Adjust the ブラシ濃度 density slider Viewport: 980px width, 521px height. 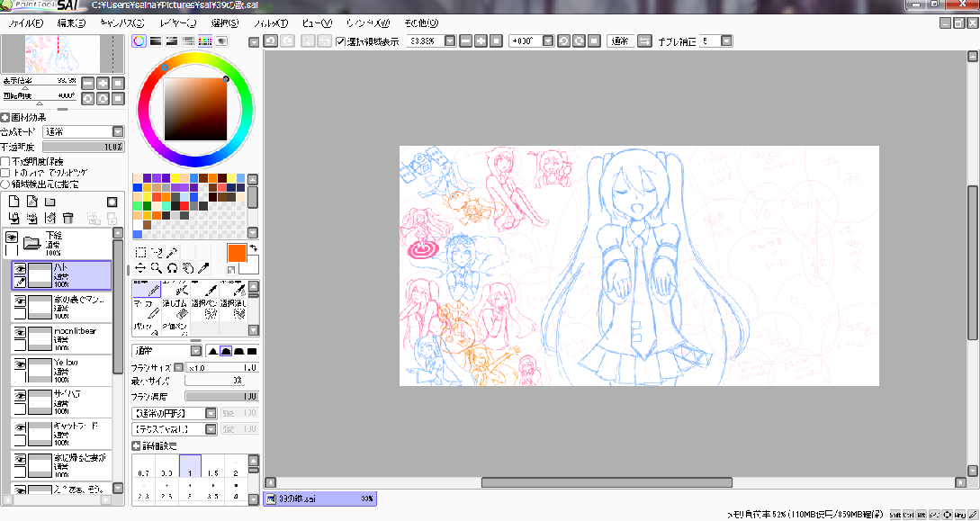pos(222,397)
